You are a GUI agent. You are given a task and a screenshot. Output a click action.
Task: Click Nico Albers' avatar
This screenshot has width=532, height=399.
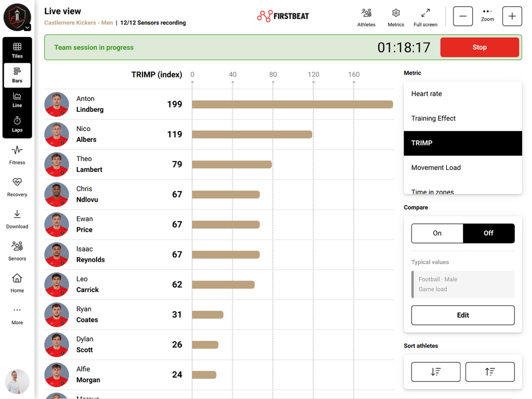[x=57, y=135]
